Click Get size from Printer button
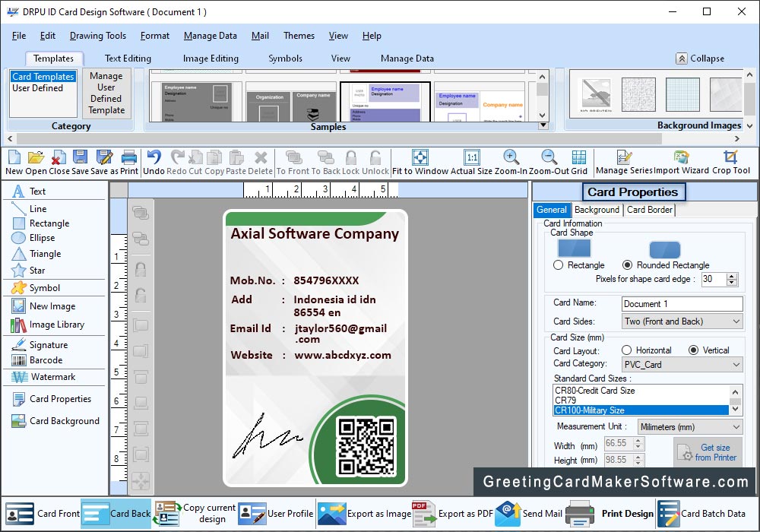Screen dimensions: 760x532 707,452
